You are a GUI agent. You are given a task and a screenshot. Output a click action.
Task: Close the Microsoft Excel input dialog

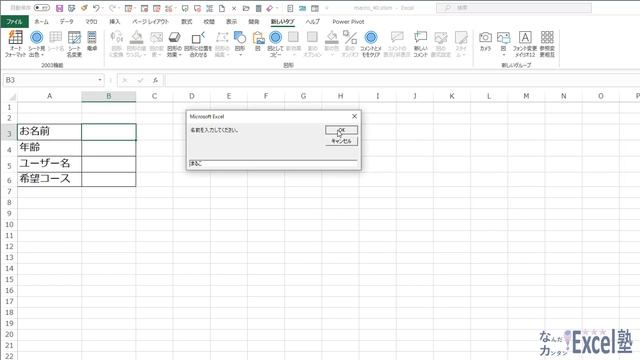click(x=354, y=116)
